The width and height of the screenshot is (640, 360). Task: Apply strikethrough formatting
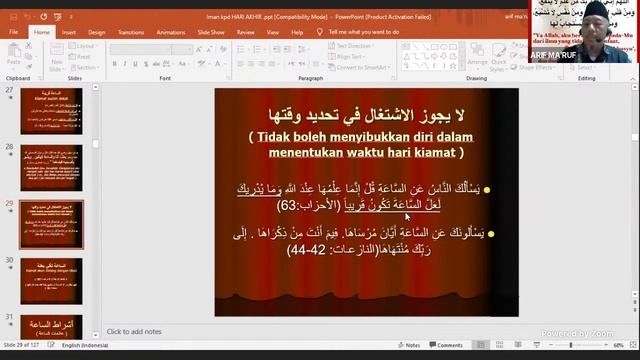156,64
